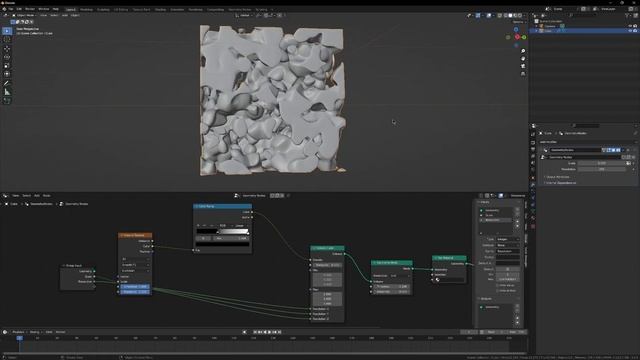This screenshot has width=640, height=360.
Task: Adjust Voronoi Randomness slider
Action: pyautogui.click(x=135, y=292)
